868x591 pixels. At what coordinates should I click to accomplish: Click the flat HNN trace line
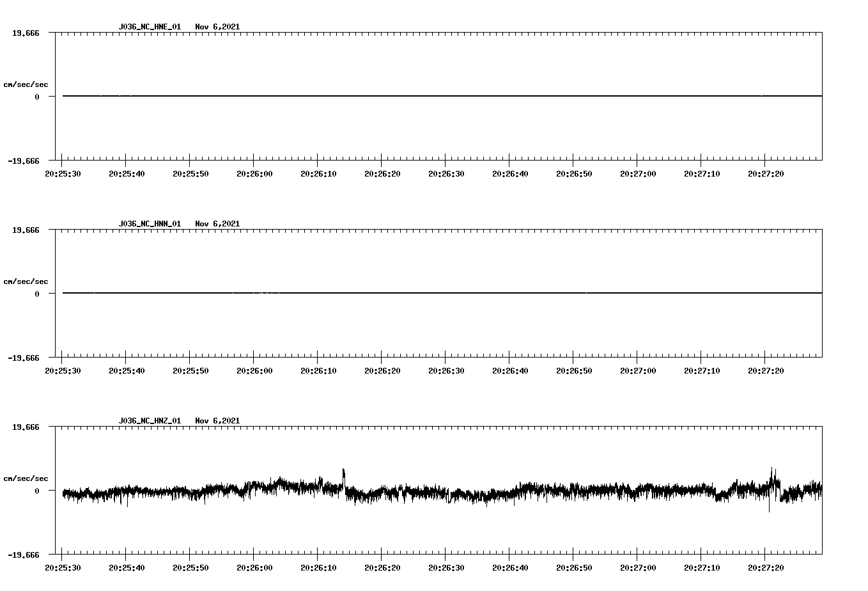pyautogui.click(x=442, y=293)
